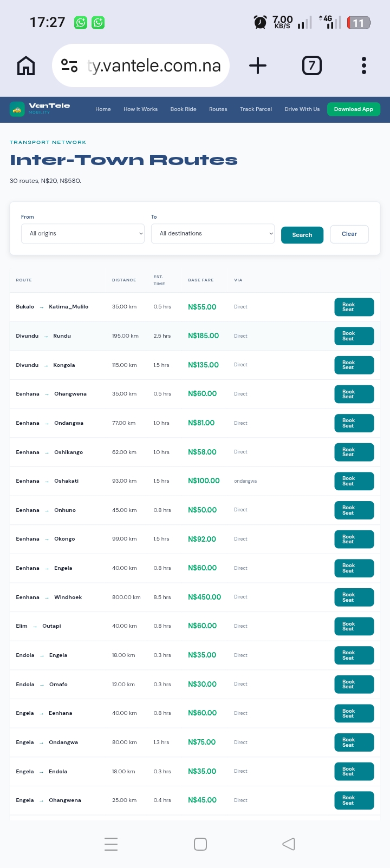Select How It Works in navigation
The image size is (390, 868).
coord(140,109)
